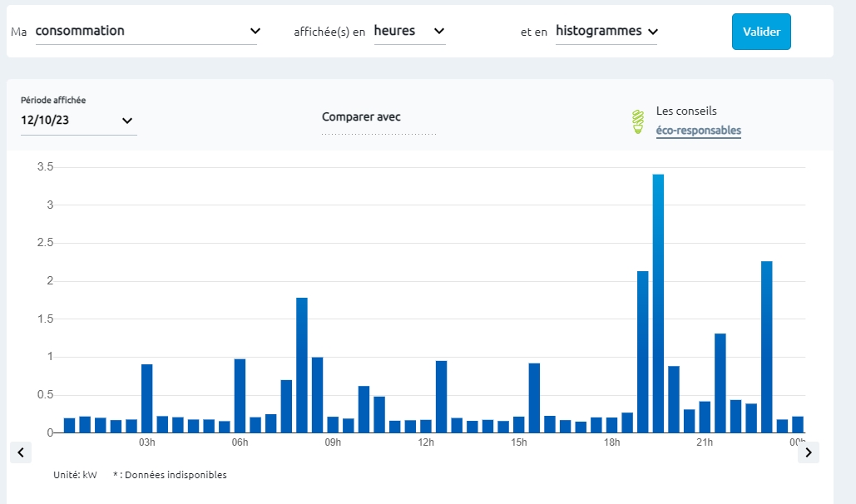The width and height of the screenshot is (856, 504).
Task: Select the 1.3 kW bar after 21h
Action: [720, 383]
